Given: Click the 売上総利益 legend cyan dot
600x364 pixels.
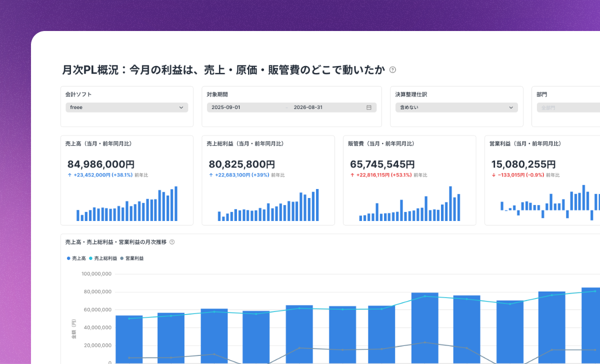Looking at the screenshot, I should [90, 258].
